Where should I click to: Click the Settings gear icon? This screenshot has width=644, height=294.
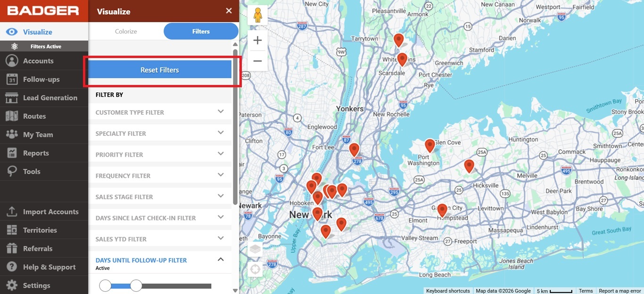pos(12,286)
